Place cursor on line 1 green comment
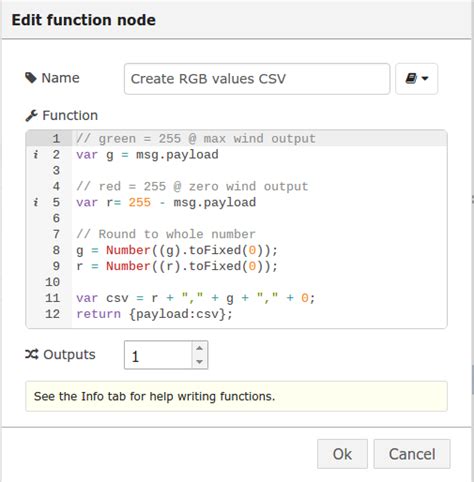474x482 pixels. (x=196, y=139)
